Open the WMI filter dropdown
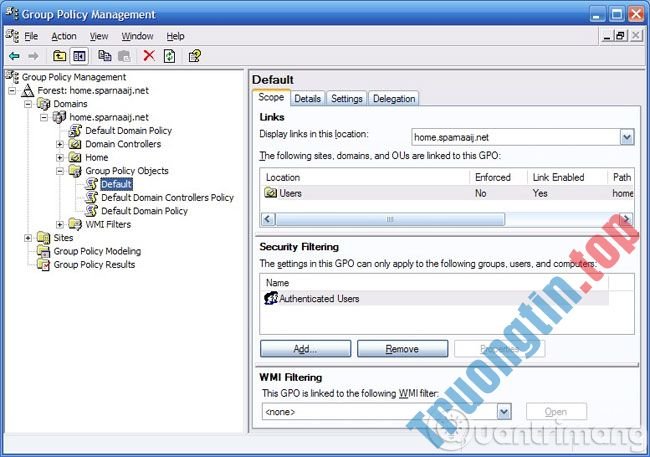 (504, 411)
